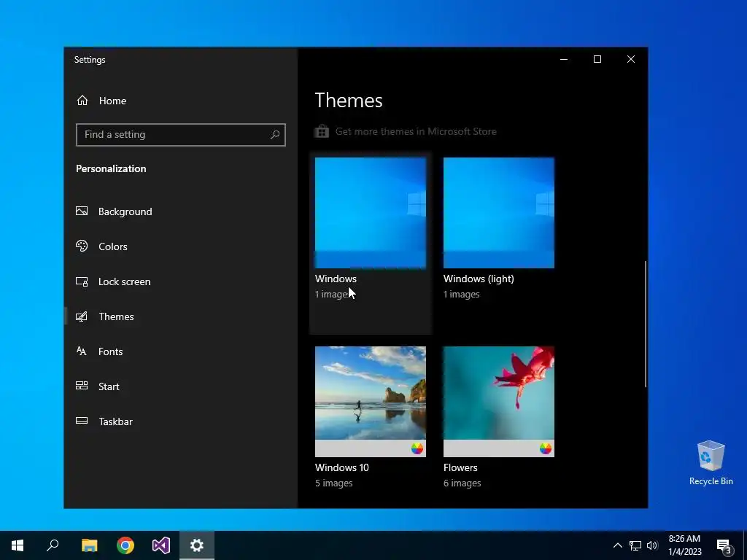Apply the Windows (light) theme thumbnail

coord(499,213)
